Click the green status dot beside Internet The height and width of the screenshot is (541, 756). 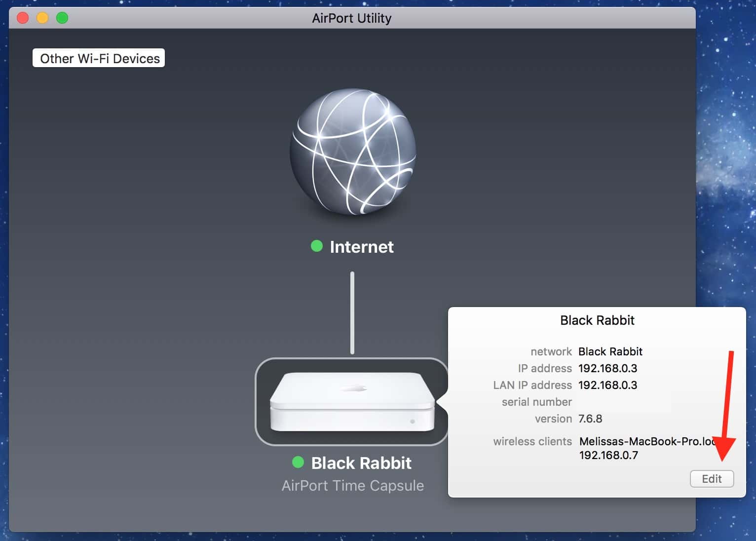317,246
